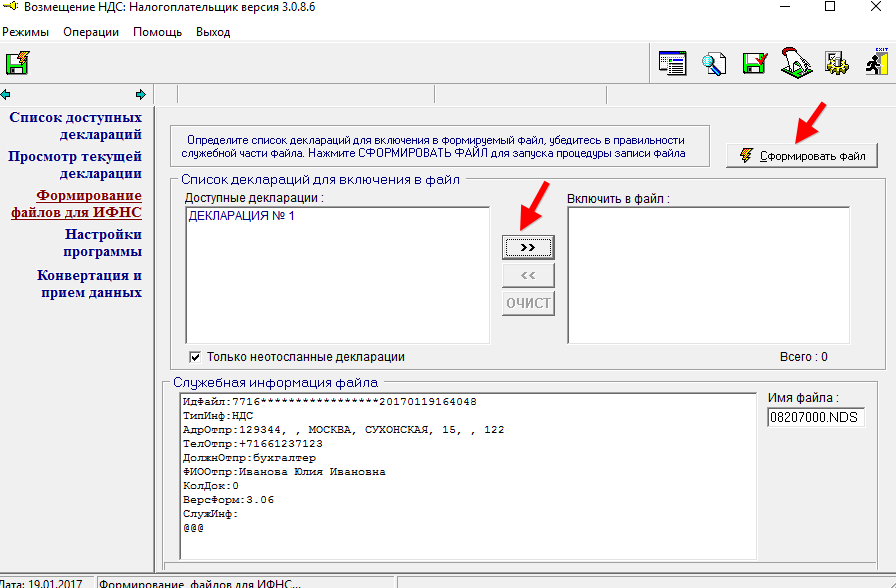Open Конвертация и прием данных section
This screenshot has width=896, height=588.
point(89,284)
